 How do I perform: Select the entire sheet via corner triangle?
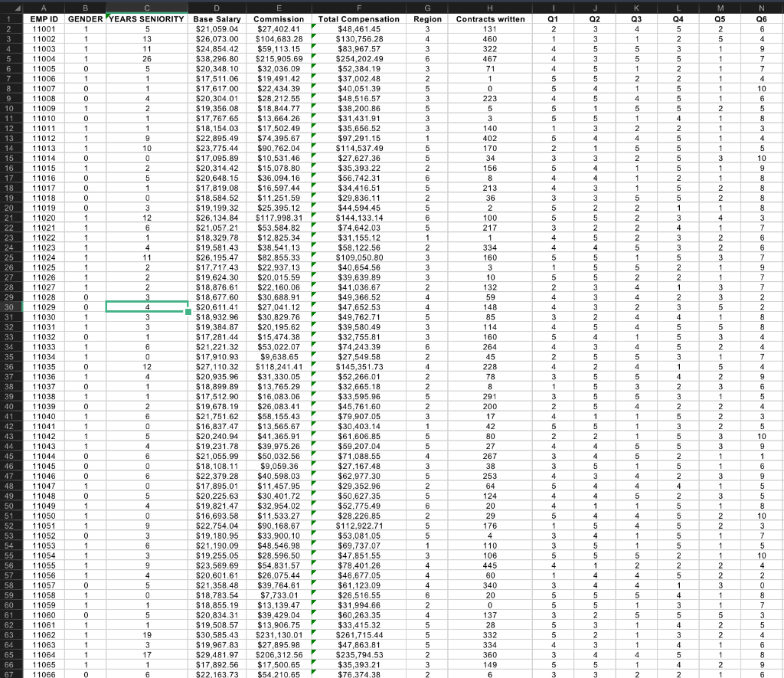click(17, 8)
